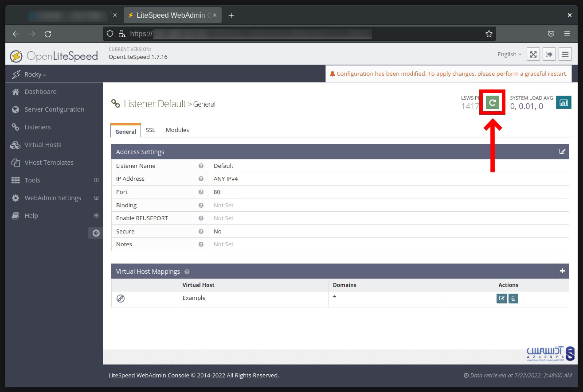Close the first browser tab
The width and height of the screenshot is (583, 392).
click(115, 15)
